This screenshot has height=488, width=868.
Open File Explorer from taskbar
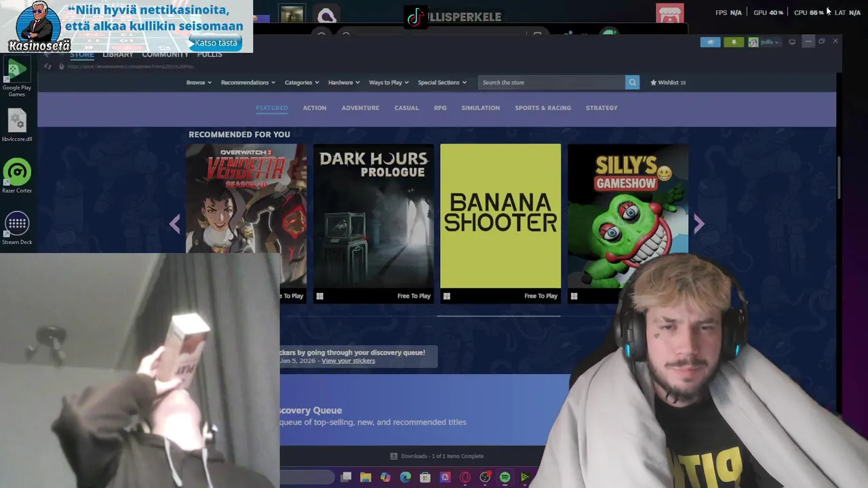366,477
